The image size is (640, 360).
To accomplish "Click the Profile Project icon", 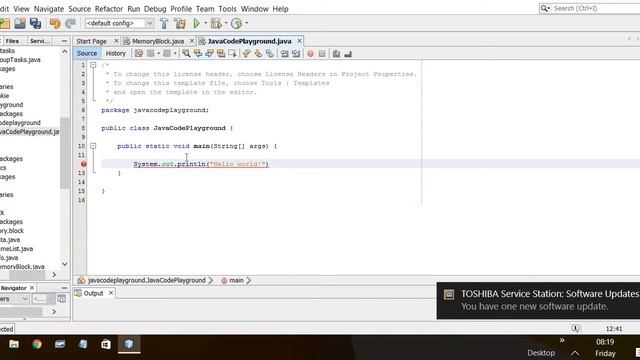I will pyautogui.click(x=236, y=23).
